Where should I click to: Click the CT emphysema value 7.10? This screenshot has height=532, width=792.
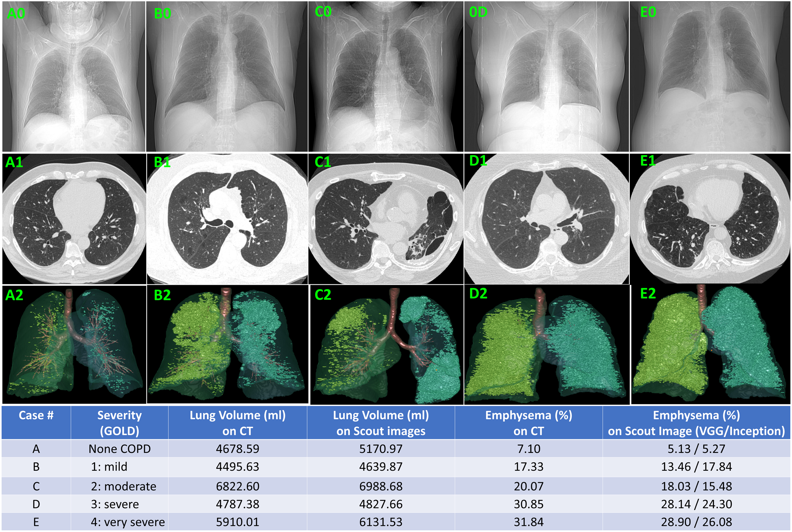[529, 449]
